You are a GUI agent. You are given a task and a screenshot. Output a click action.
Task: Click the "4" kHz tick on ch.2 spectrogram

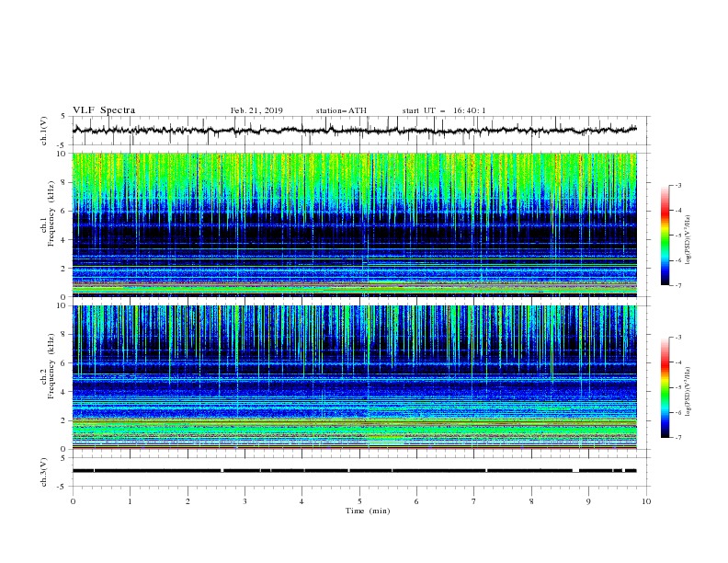(65, 392)
